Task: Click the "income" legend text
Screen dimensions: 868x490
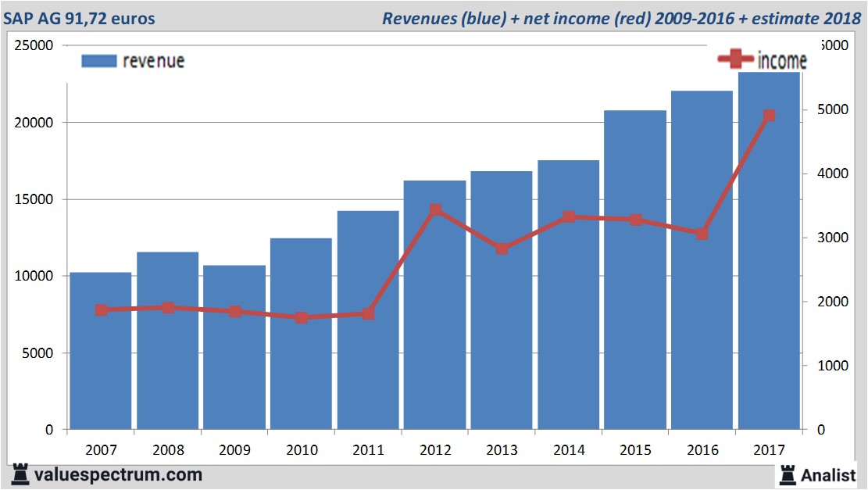Action: (x=781, y=60)
